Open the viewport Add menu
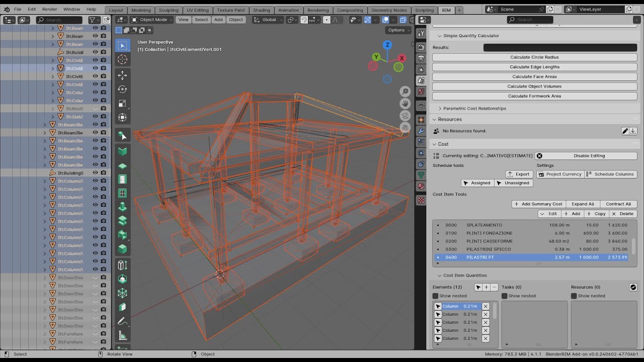644x362 pixels. click(x=218, y=20)
